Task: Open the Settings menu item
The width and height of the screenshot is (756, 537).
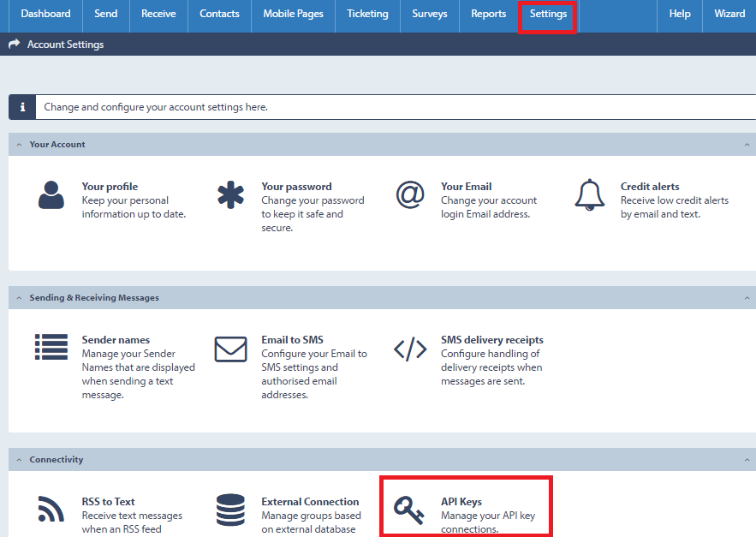Action: point(548,14)
